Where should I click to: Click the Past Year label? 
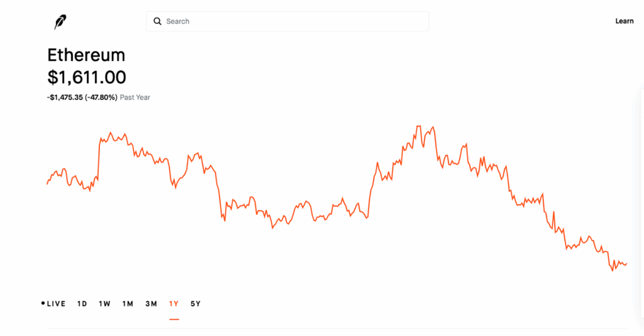click(x=135, y=98)
